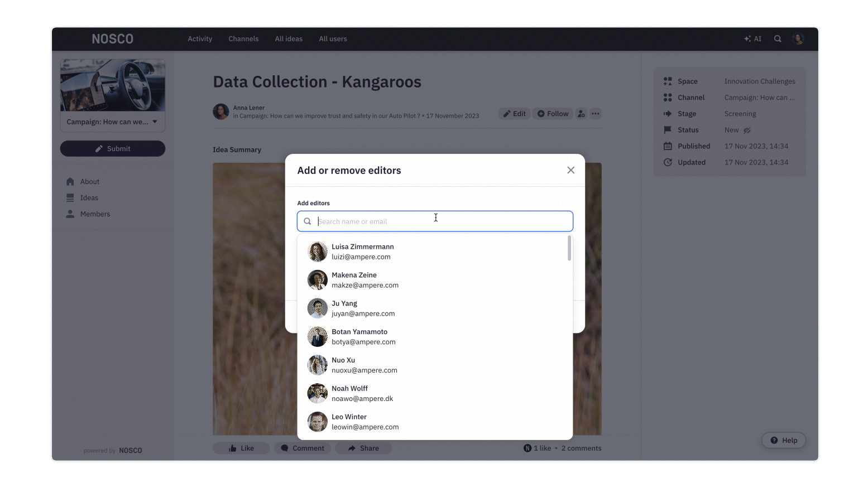Image resolution: width=868 pixels, height=488 pixels.
Task: Open the user profile avatar menu
Action: click(x=798, y=39)
